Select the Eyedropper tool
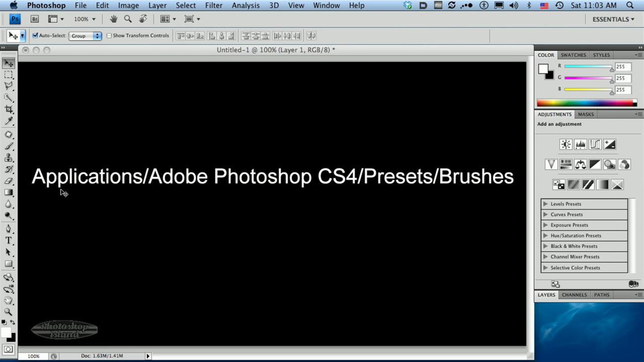 pyautogui.click(x=9, y=121)
